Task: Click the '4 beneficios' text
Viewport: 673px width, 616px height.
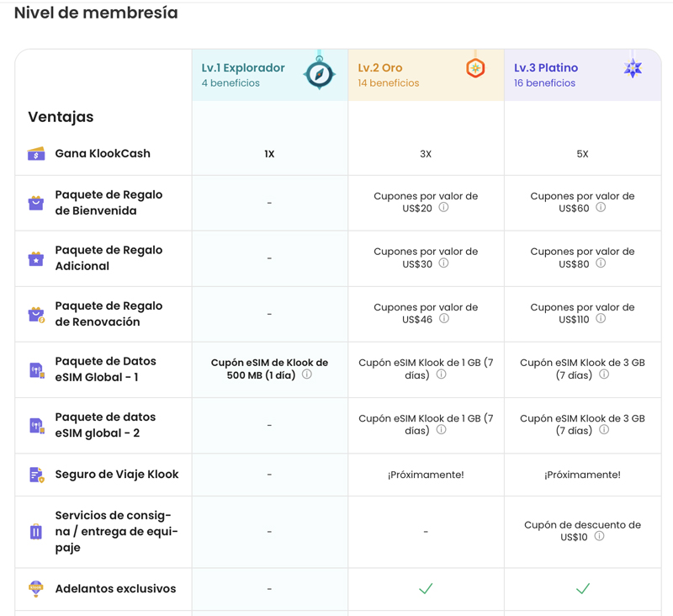Action: [231, 82]
